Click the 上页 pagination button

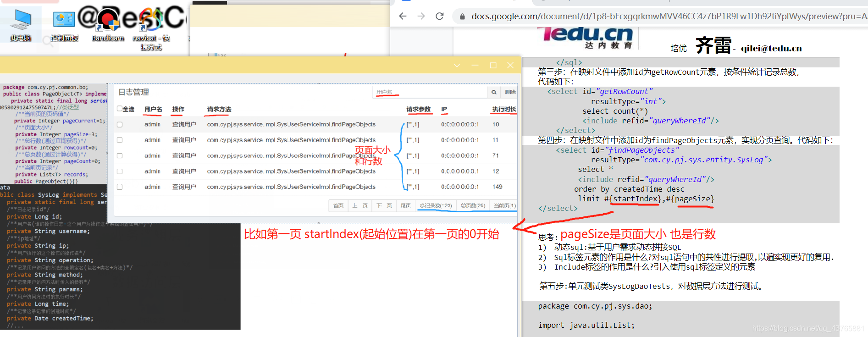(x=360, y=206)
